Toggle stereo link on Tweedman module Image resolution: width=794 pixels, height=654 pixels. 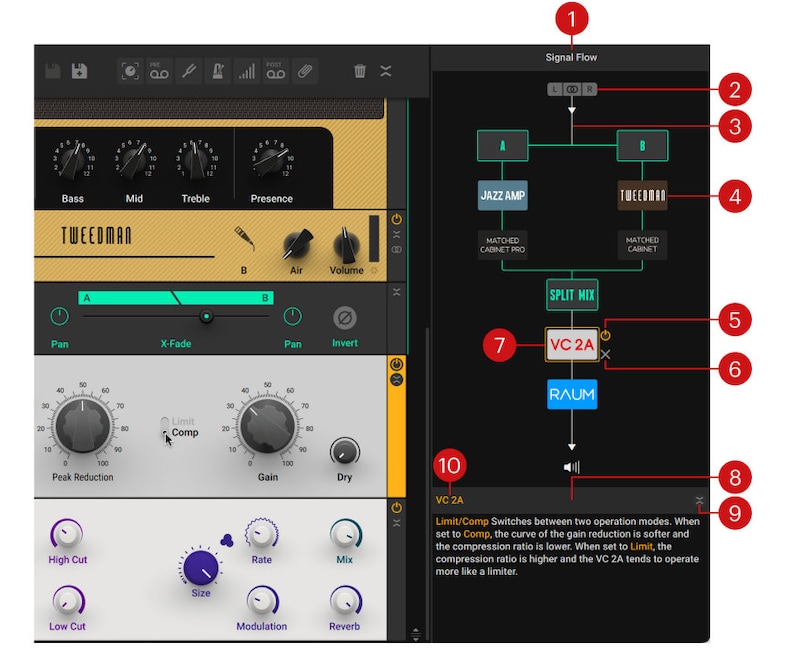pyautogui.click(x=396, y=250)
